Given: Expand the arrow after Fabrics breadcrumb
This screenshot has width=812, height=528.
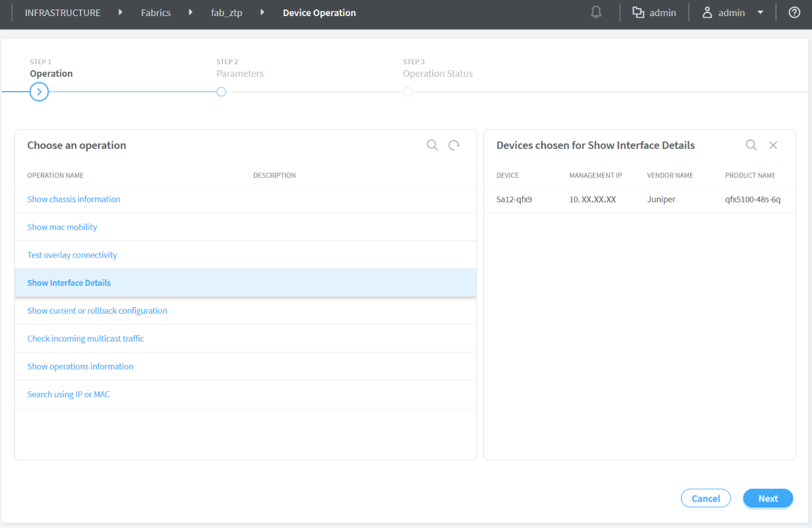Looking at the screenshot, I should click(x=190, y=13).
